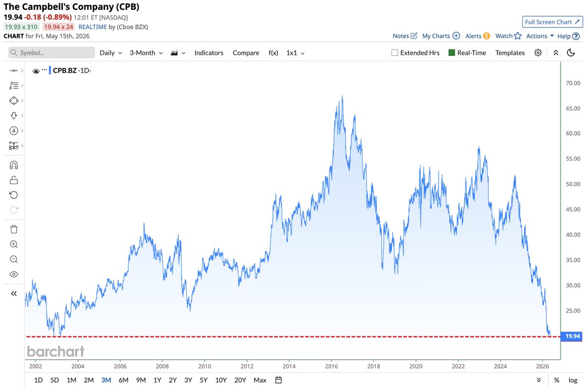588x389 pixels.
Task: Open the Actions dropdown menu
Action: pos(540,36)
